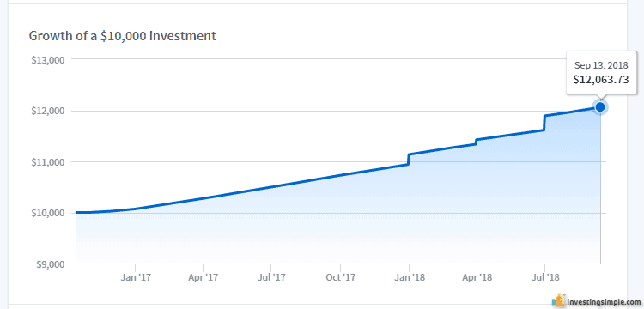Image resolution: width=644 pixels, height=309 pixels.
Task: Click the $9,000 y-axis label
Action: [50, 264]
